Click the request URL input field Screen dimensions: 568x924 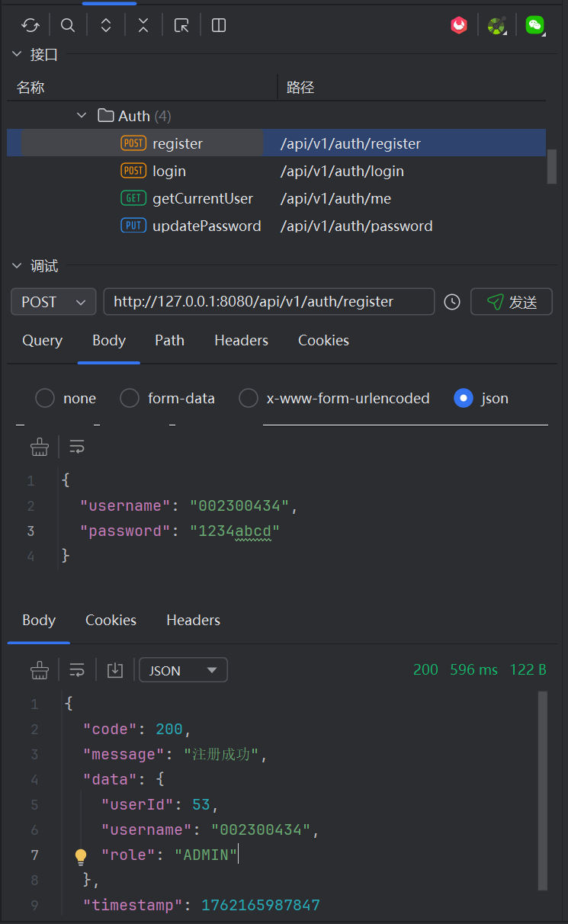pos(269,302)
